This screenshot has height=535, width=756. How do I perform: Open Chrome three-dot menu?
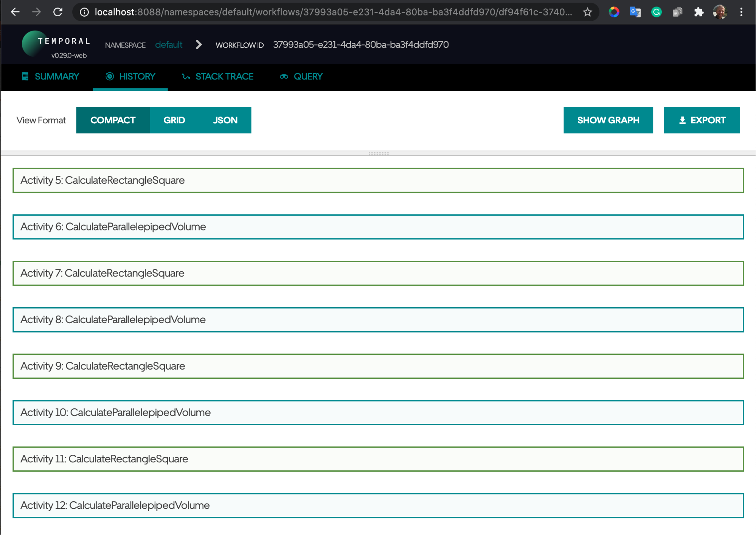(x=741, y=12)
